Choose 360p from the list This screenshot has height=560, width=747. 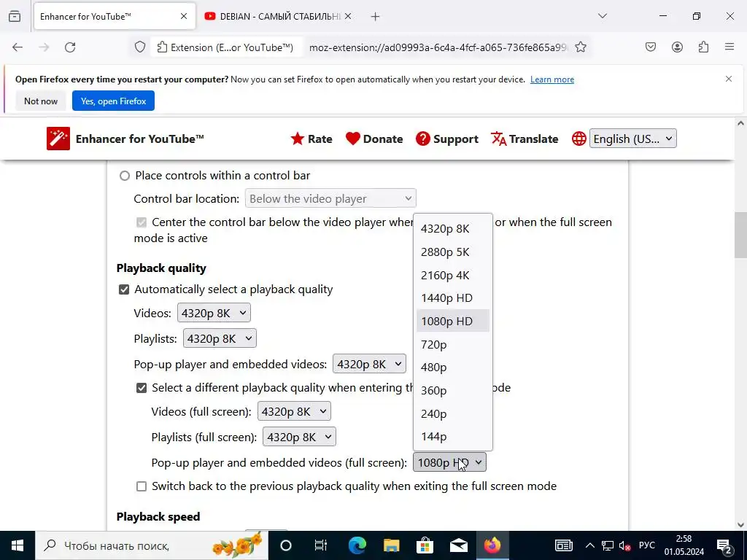(x=452, y=391)
